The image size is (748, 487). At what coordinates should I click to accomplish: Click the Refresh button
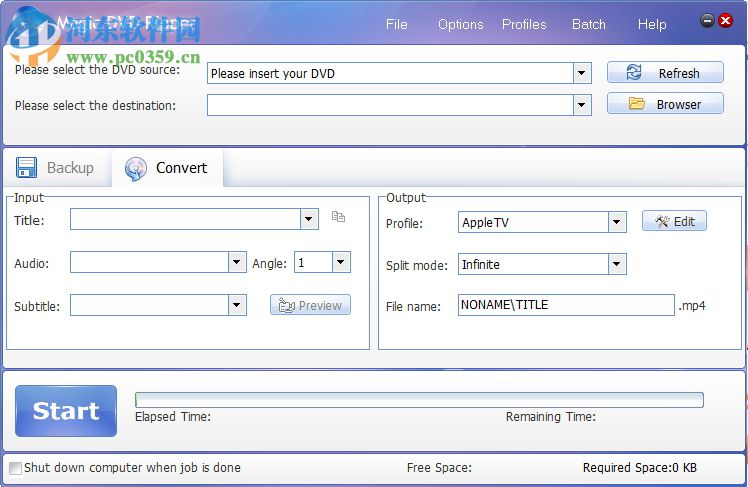[x=665, y=73]
